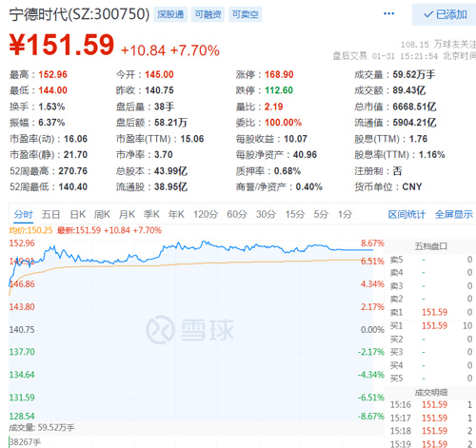Switch to the 30分 chart tab
The image size is (476, 448).
[266, 215]
